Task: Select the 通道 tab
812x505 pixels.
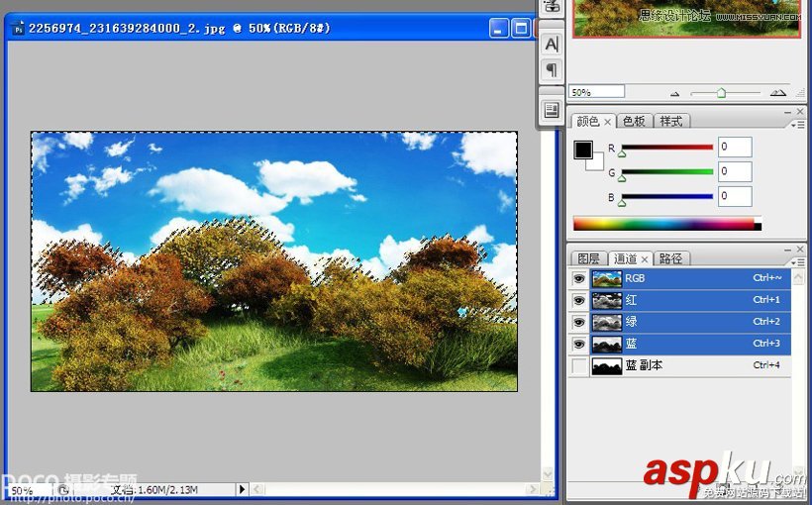Action: (x=626, y=258)
